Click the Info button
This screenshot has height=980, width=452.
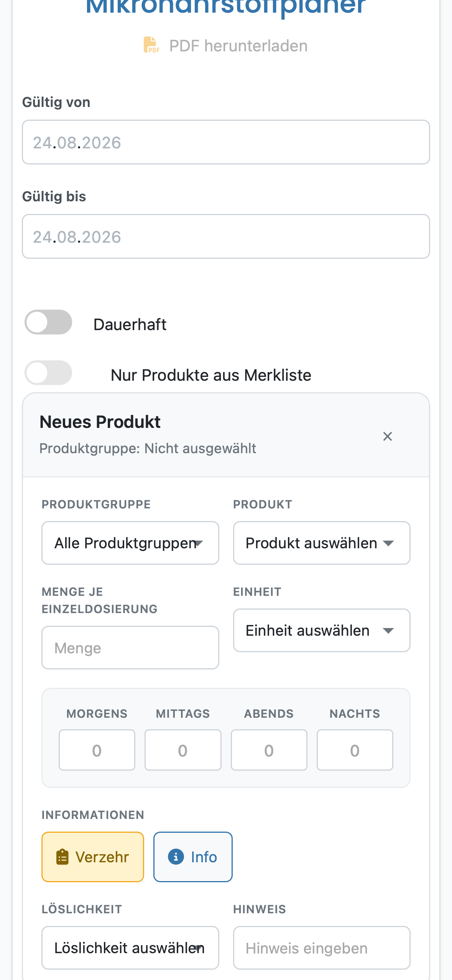click(193, 857)
